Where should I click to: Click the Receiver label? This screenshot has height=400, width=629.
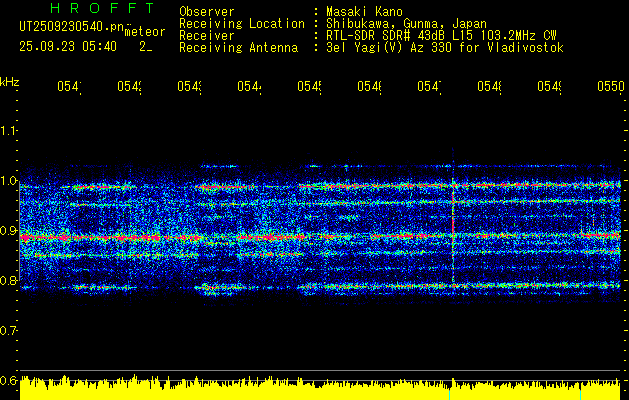coord(207,36)
